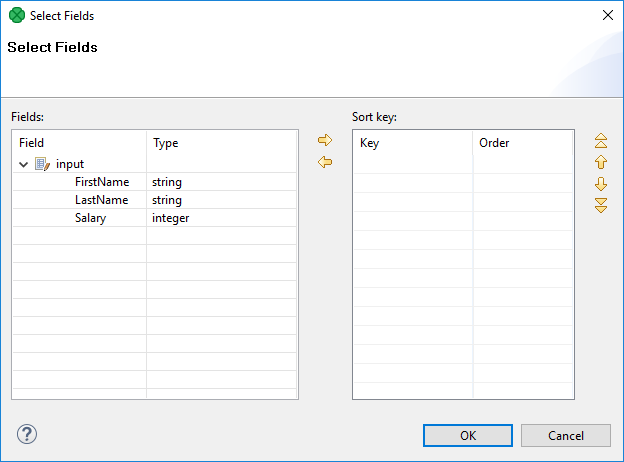624x462 pixels.
Task: Select the Salary field
Action: pyautogui.click(x=90, y=218)
